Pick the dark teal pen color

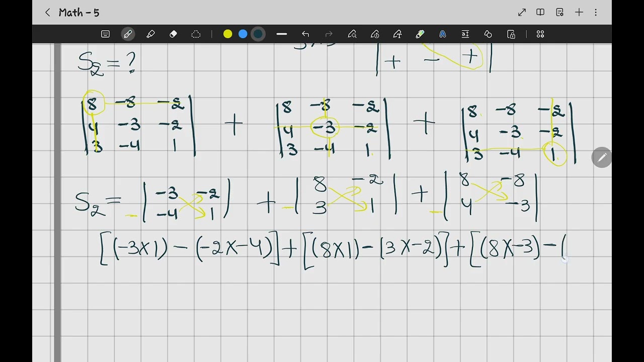(258, 34)
